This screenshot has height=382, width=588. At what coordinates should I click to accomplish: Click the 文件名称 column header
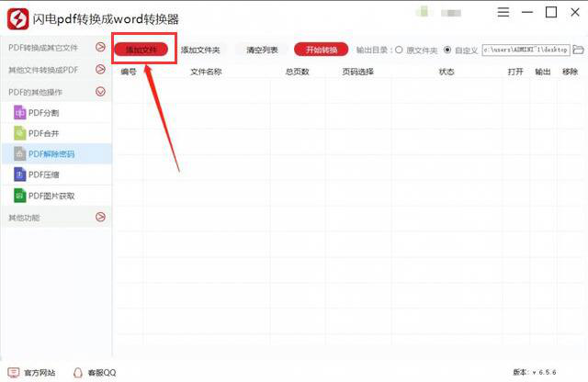pos(206,72)
